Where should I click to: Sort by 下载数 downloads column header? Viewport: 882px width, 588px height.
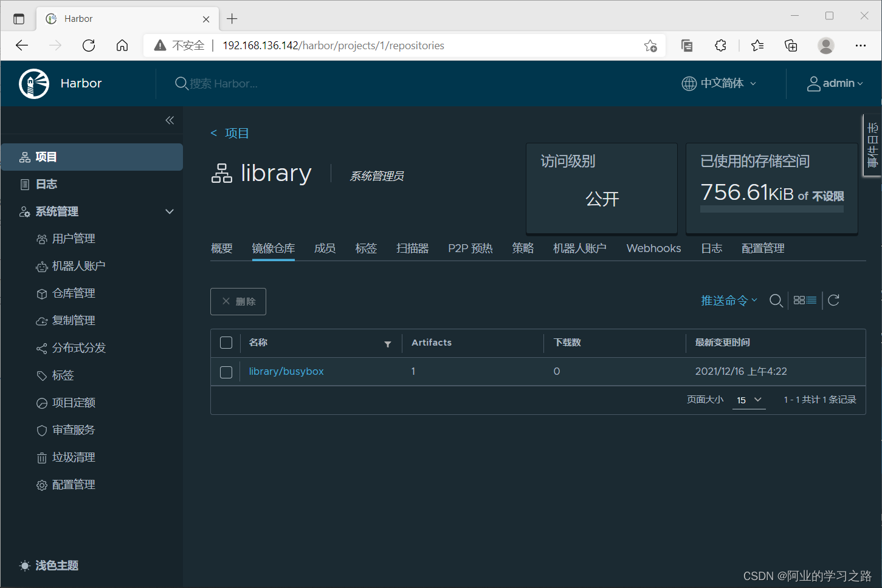[x=567, y=343]
